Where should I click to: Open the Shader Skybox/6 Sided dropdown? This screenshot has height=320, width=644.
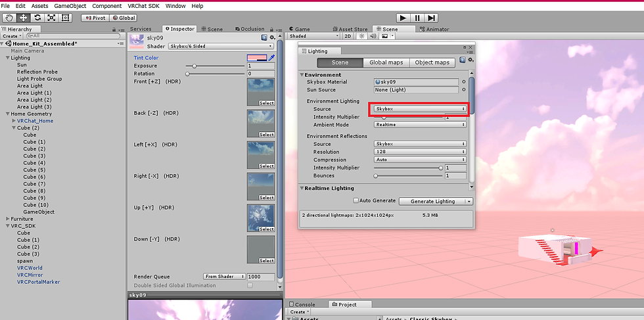[221, 47]
